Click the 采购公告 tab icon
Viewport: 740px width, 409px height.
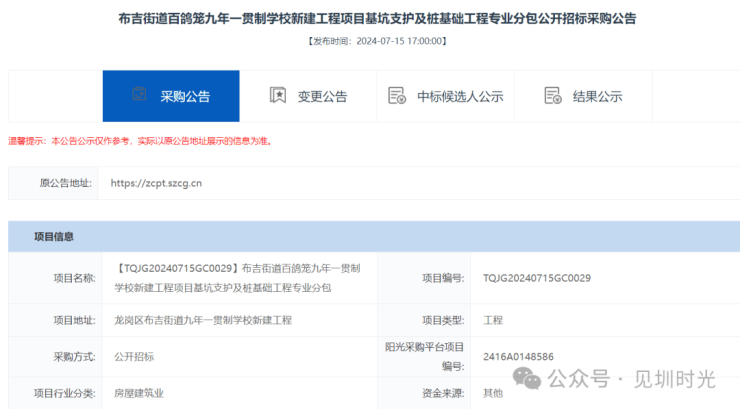point(140,95)
